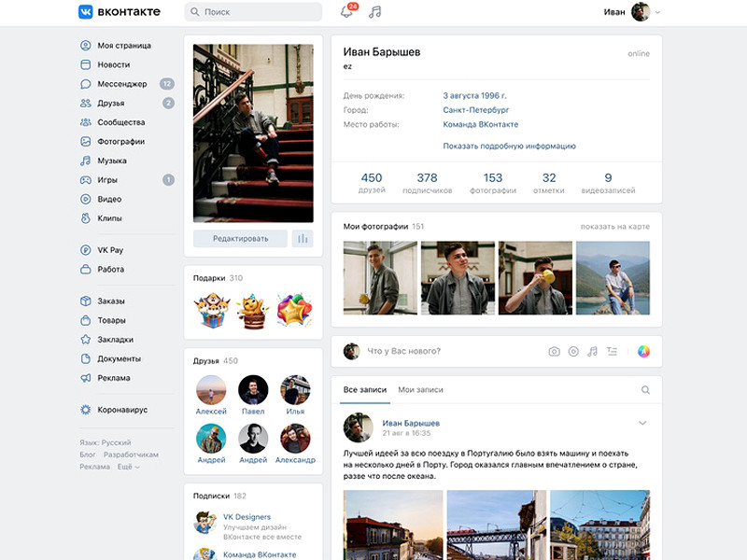Click the VKontakte logo

pos(119,12)
